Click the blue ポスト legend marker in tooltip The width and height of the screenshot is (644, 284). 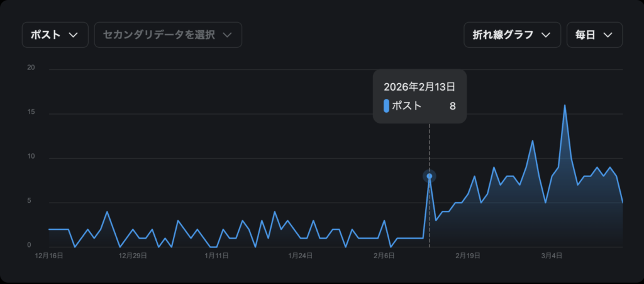point(386,106)
